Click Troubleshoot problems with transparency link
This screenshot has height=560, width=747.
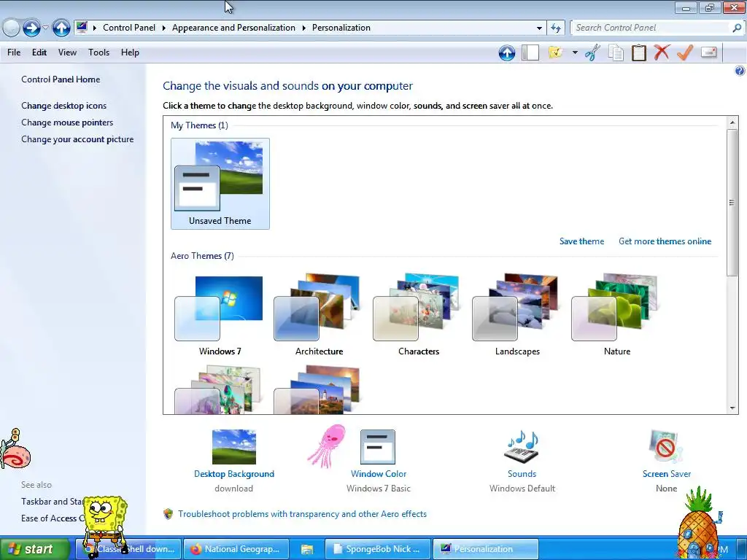tap(302, 514)
